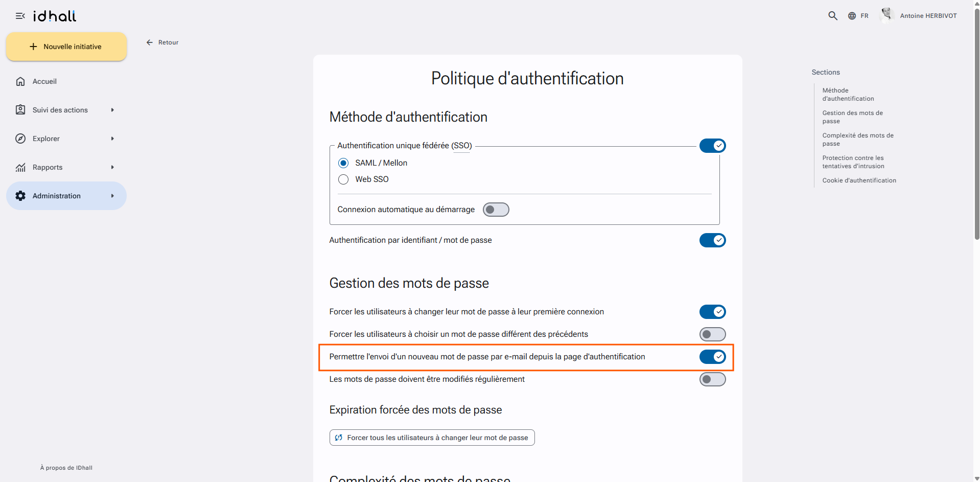Click the idhall logo
The image size is (980, 482).
tap(55, 16)
